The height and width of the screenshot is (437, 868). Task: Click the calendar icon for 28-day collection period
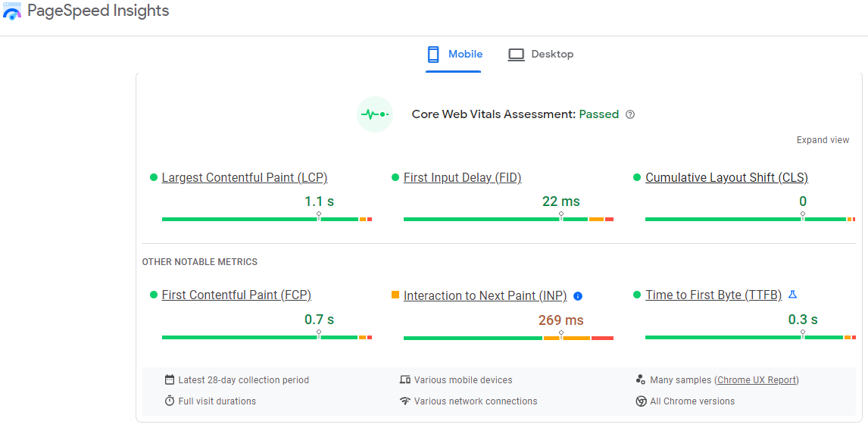169,379
